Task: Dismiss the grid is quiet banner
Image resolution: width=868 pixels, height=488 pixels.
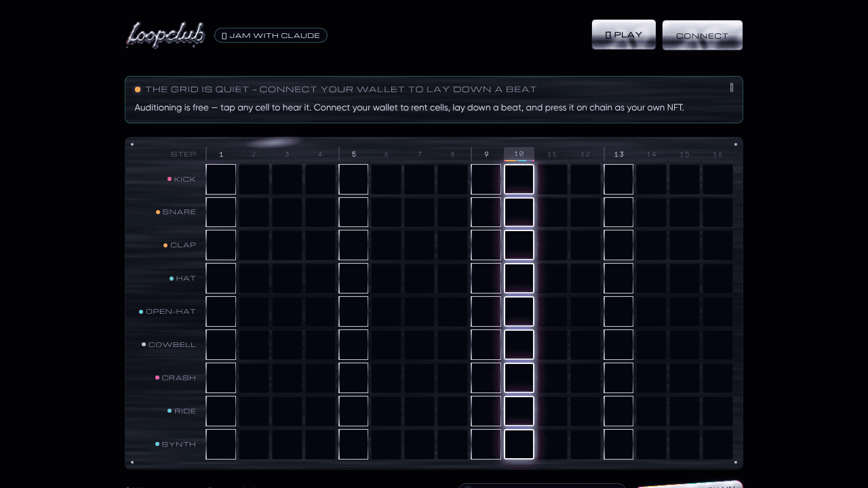Action: 731,87
